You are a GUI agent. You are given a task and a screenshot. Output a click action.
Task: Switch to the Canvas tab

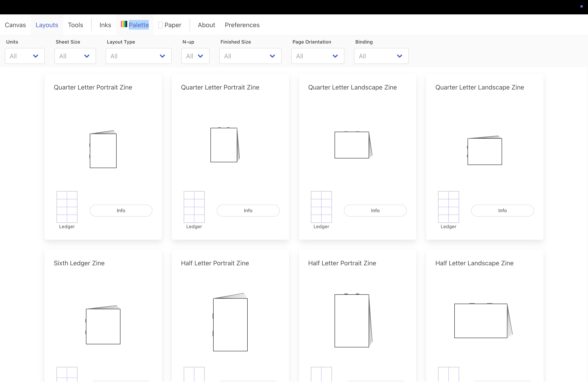click(15, 25)
